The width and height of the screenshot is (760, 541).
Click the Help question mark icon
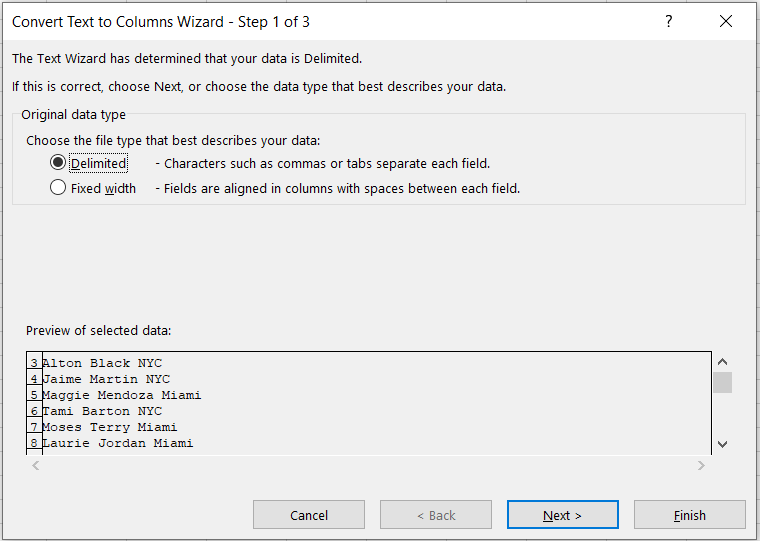[x=668, y=22]
